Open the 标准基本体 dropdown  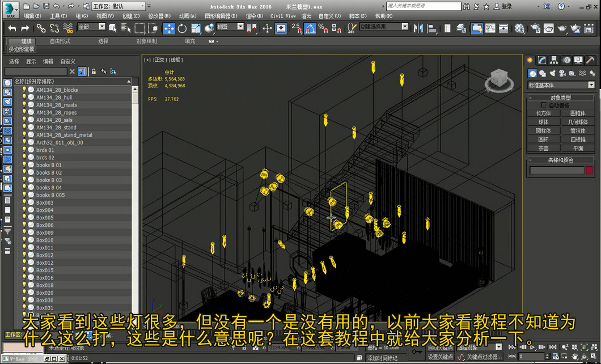(x=561, y=85)
